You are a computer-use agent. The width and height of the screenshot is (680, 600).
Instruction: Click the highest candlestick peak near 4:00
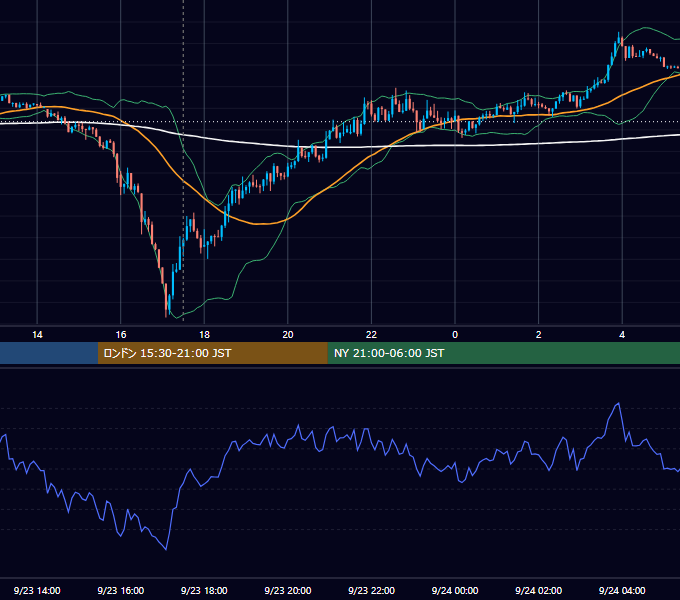click(x=619, y=40)
